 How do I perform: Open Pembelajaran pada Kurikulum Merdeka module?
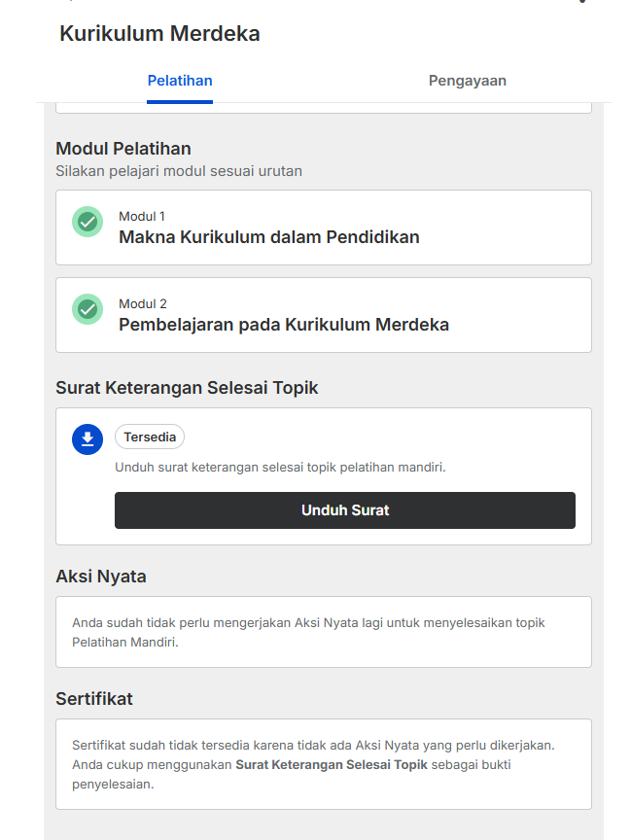[284, 325]
